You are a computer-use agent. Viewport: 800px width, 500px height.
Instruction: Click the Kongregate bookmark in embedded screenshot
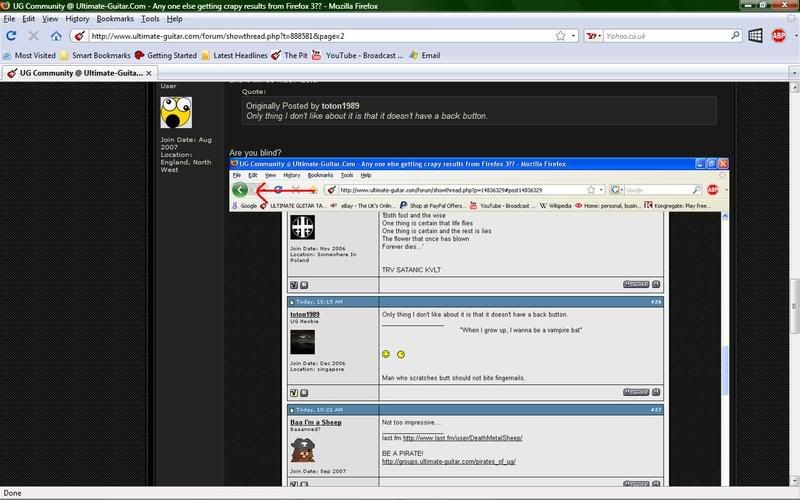click(x=677, y=206)
